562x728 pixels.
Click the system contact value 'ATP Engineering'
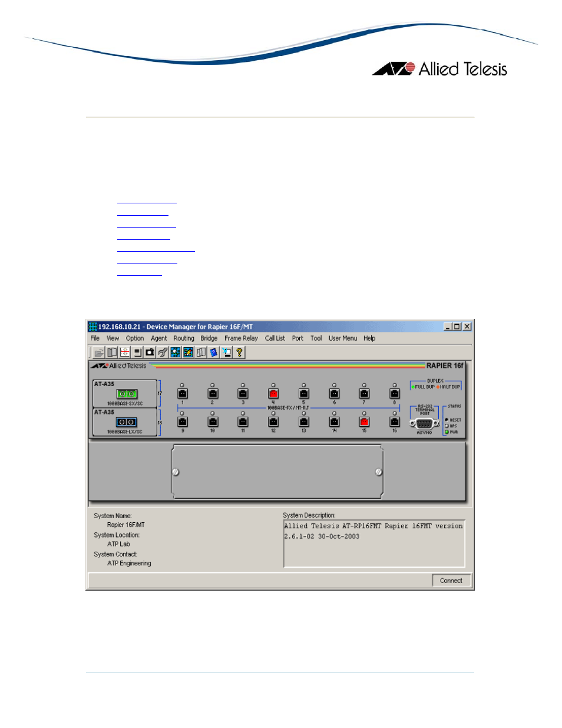tap(129, 564)
